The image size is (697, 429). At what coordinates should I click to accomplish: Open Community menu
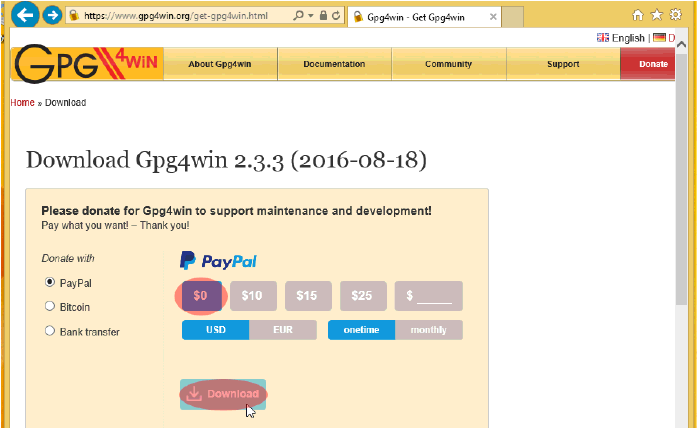pyautogui.click(x=449, y=64)
